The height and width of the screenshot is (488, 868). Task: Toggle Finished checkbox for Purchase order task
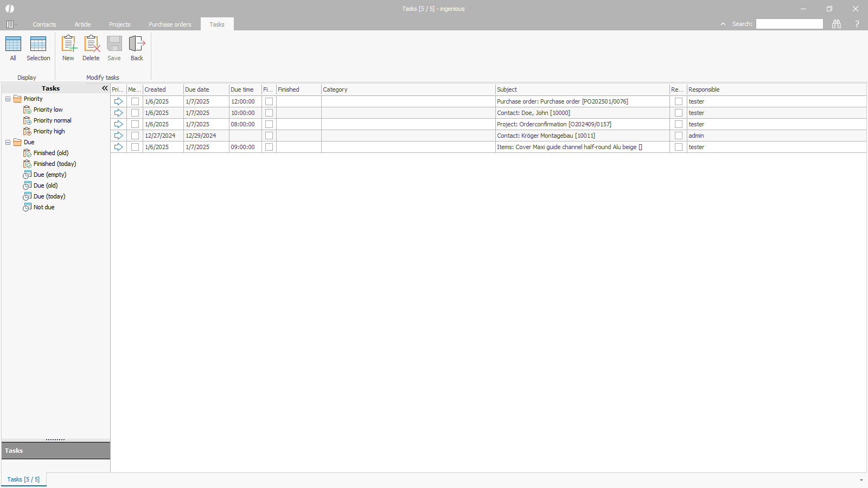pyautogui.click(x=269, y=101)
